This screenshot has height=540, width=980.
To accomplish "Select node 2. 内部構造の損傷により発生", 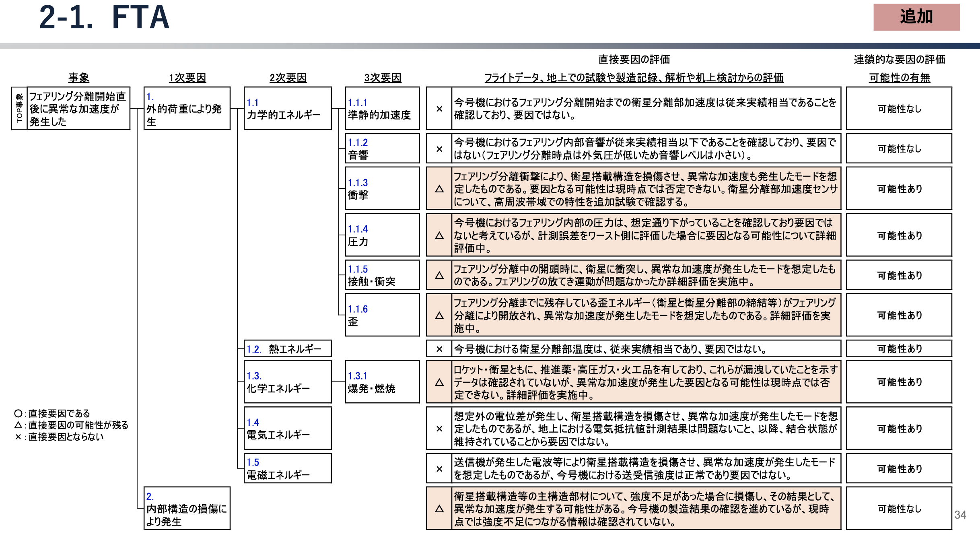I will [x=187, y=509].
